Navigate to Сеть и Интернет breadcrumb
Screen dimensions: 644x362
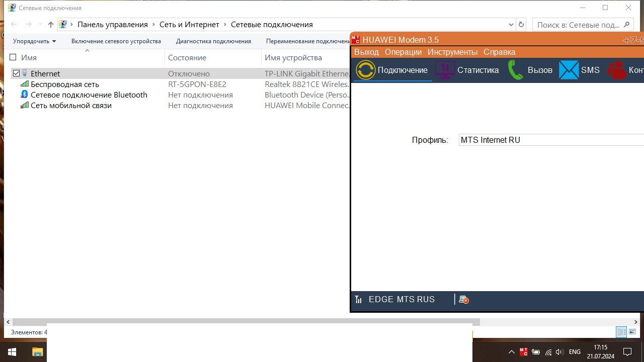click(x=189, y=24)
